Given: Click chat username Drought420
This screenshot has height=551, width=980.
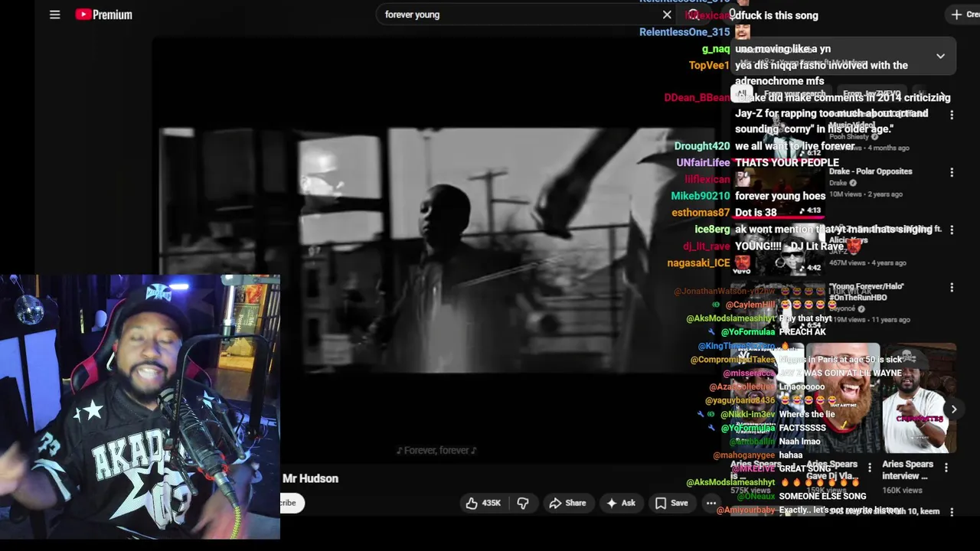Looking at the screenshot, I should [x=702, y=146].
